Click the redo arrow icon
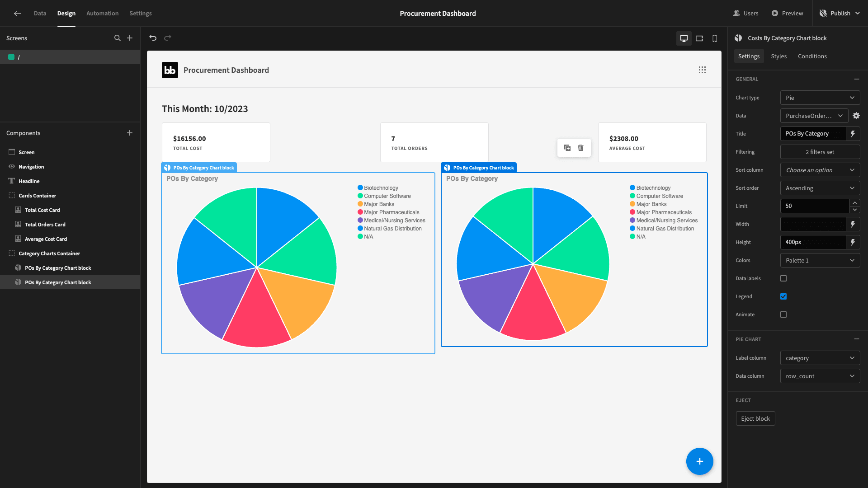 [x=168, y=38]
